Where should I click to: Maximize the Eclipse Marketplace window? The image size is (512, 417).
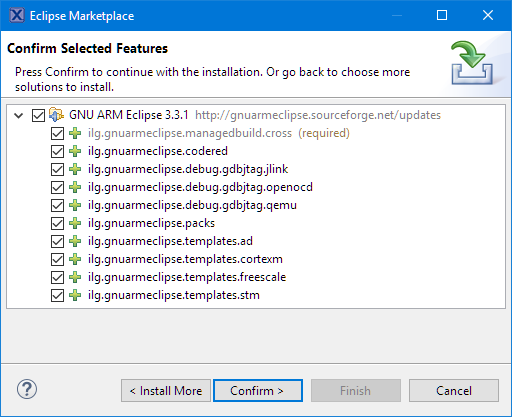pyautogui.click(x=442, y=15)
